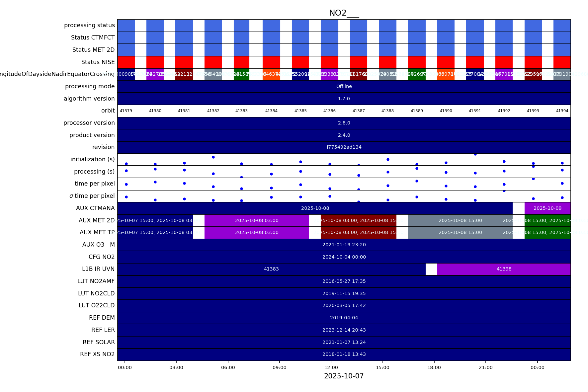Click the 2025-10-09 block in AUX CTMANA row

[x=547, y=208]
